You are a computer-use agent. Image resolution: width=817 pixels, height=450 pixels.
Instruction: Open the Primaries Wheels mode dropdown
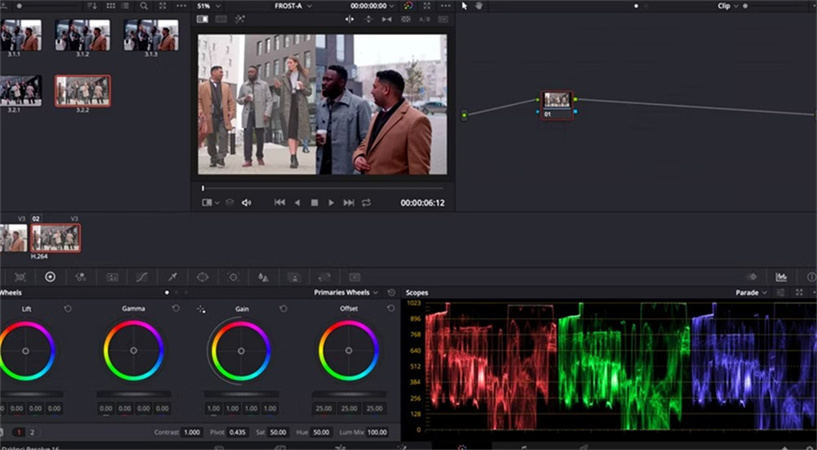(346, 293)
